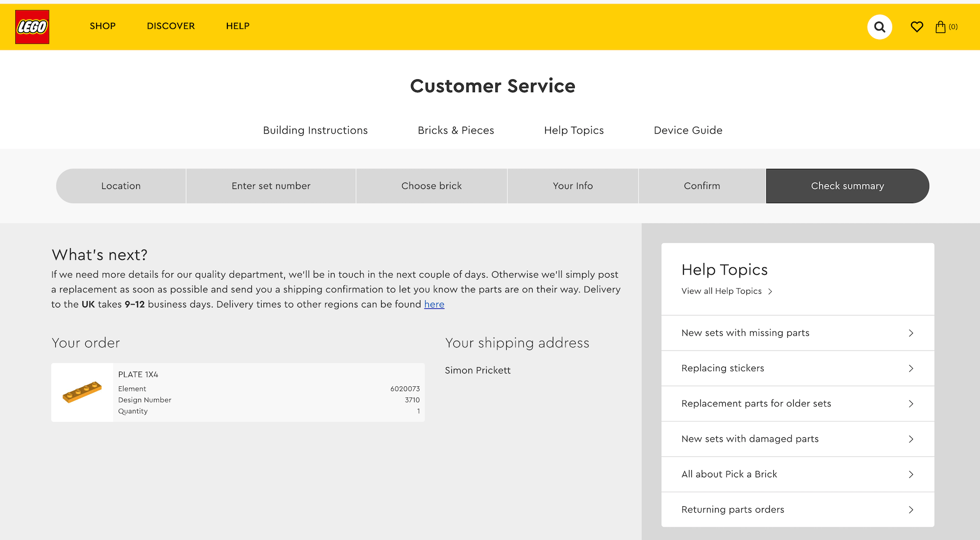The image size is (980, 540).
Task: Expand New sets with missing parts topic
Action: coord(797,332)
